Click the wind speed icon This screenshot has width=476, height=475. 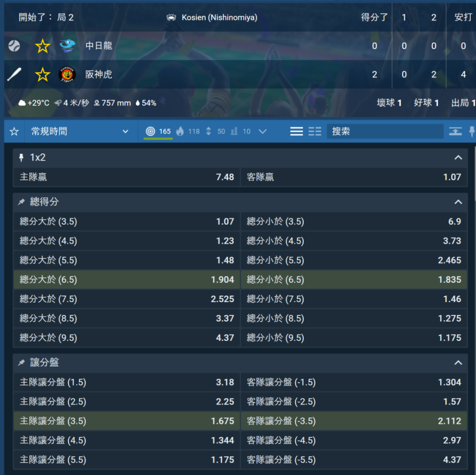(58, 103)
